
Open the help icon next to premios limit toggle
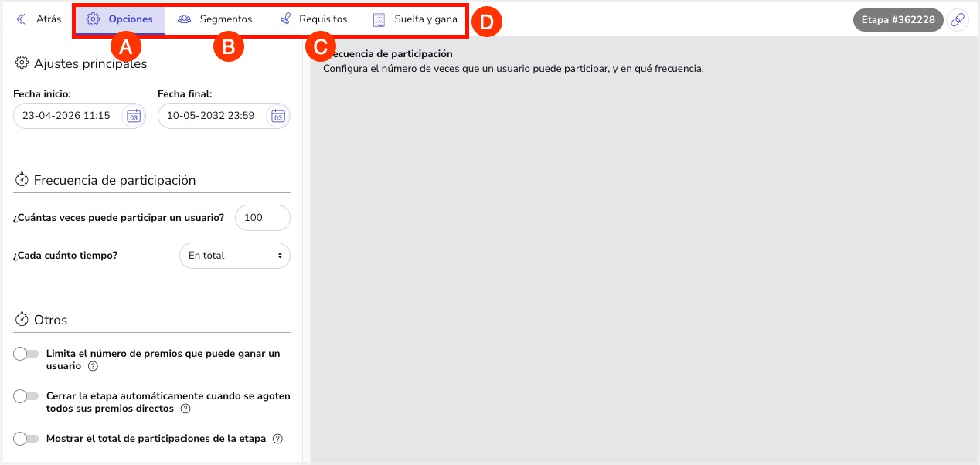coord(93,366)
